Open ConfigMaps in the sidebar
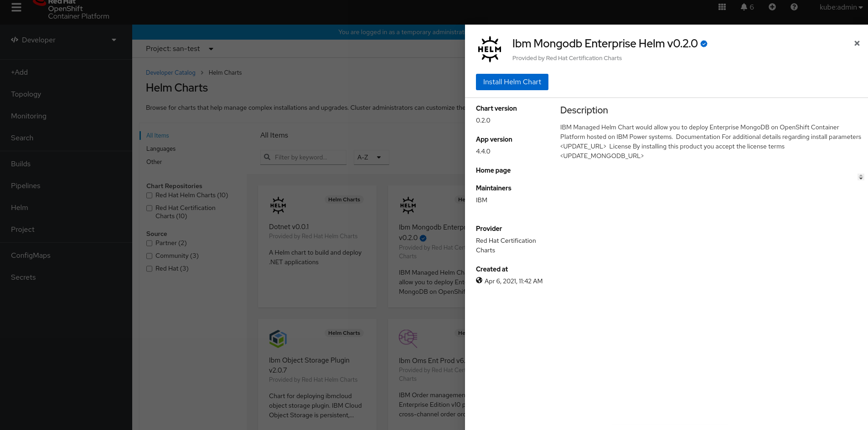The width and height of the screenshot is (868, 430). pos(66,256)
